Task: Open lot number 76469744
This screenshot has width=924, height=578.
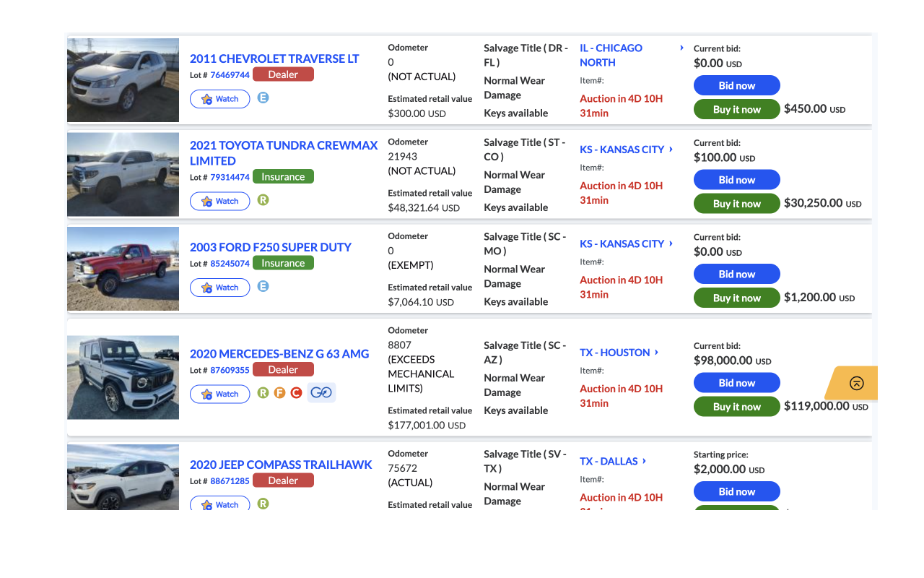Action: click(230, 75)
